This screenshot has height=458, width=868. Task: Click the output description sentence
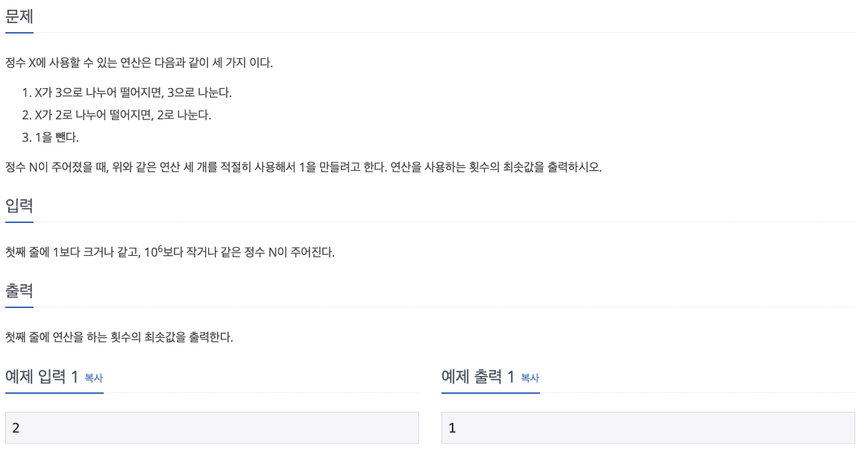click(119, 336)
